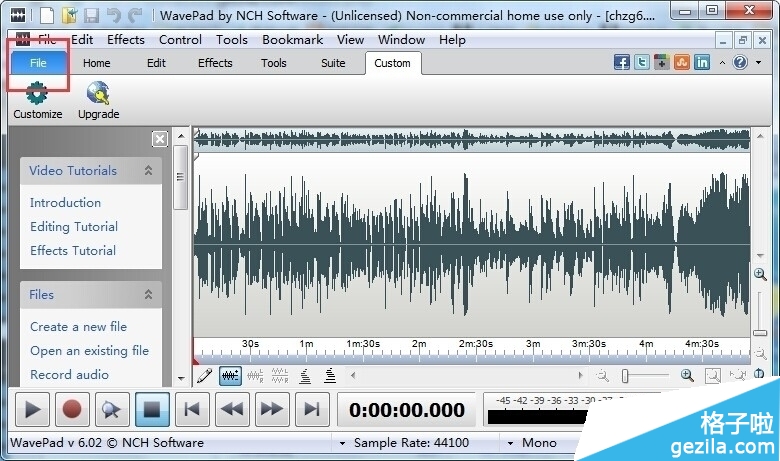780x461 pixels.
Task: Switch to the Suite ribbon tab
Action: pos(333,63)
